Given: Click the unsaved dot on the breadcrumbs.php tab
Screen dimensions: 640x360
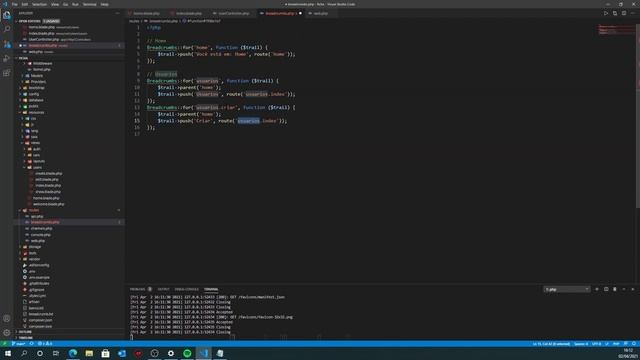Looking at the screenshot, I should (x=300, y=13).
